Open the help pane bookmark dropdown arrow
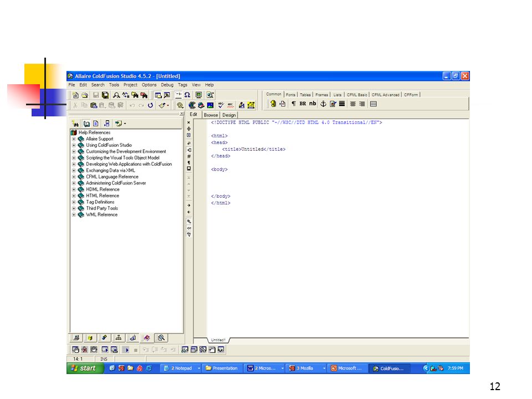The image size is (532, 399). pyautogui.click(x=125, y=124)
